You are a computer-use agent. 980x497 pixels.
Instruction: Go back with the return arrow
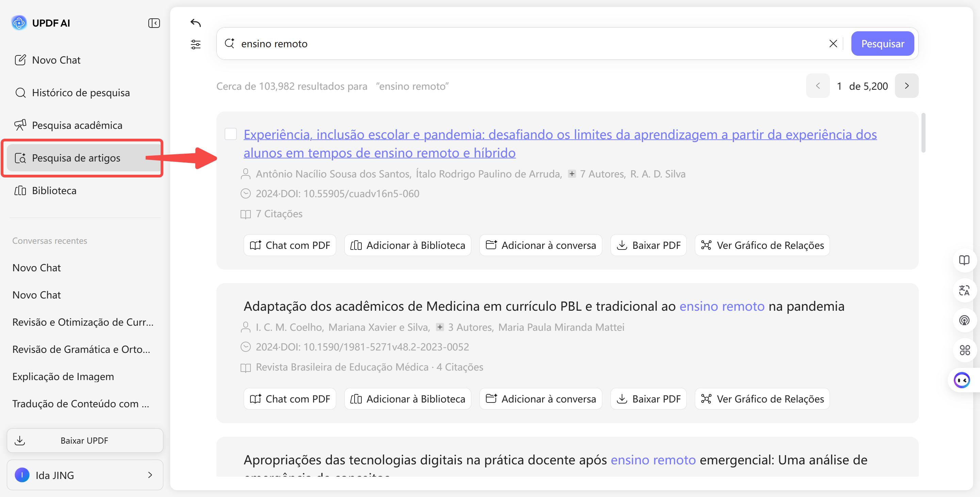[196, 23]
